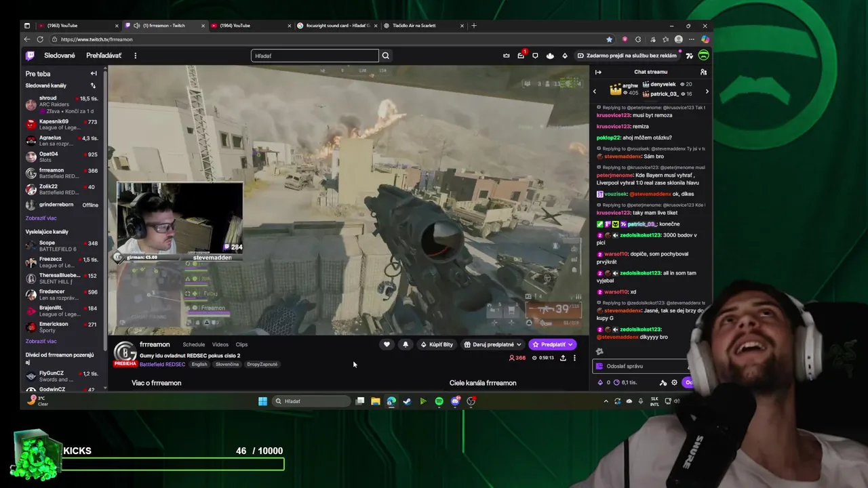Open Scope channel in recommended list
Screen dimensions: 868x488
click(x=62, y=245)
